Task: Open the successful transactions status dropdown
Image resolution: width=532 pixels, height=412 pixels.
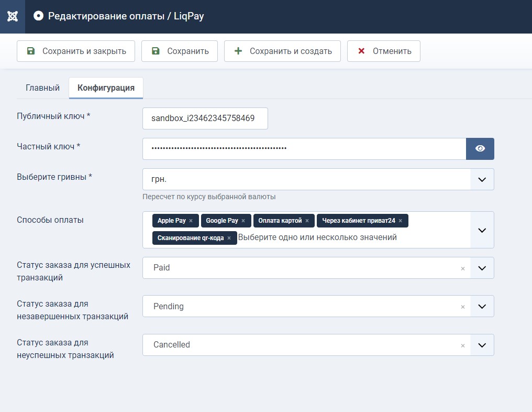Action: coord(482,268)
